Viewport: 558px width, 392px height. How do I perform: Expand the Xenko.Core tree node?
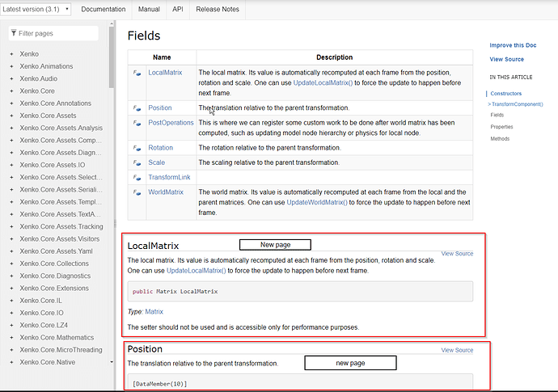11,91
